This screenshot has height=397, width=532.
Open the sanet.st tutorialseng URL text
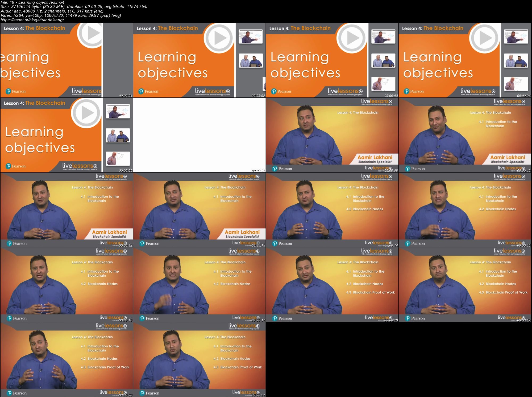point(32,20)
